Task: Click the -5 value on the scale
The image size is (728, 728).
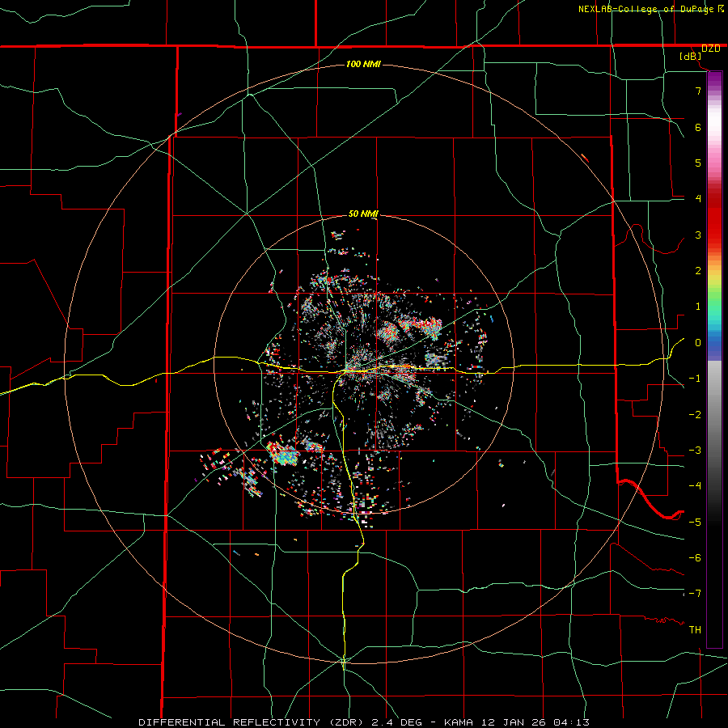Action: pyautogui.click(x=695, y=523)
